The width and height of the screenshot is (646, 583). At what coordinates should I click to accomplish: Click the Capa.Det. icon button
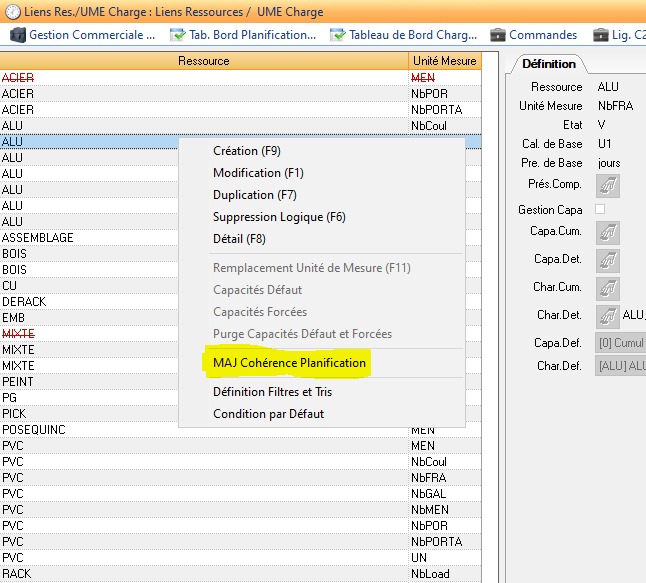pyautogui.click(x=608, y=261)
